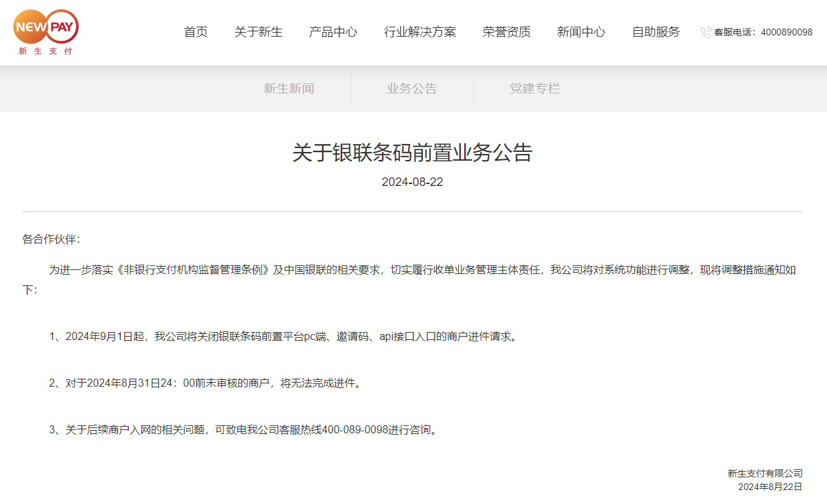Click item 2 about 2024年8月31日24：00
827x504 pixels.
(x=205, y=383)
